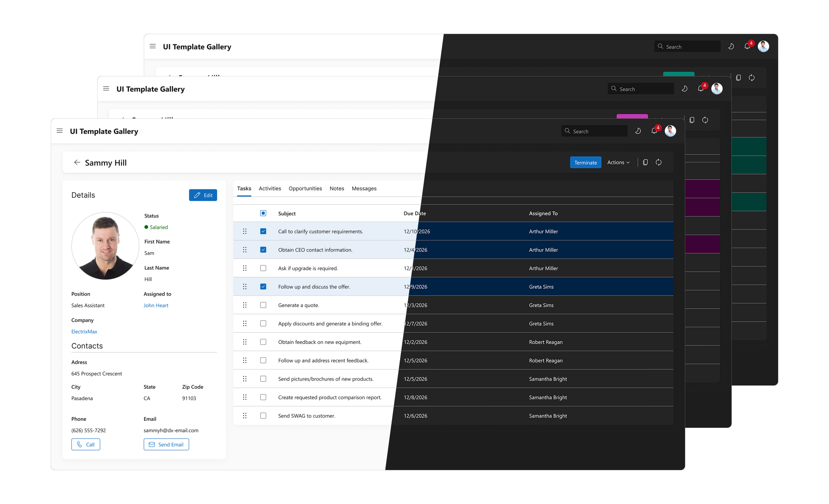This screenshot has width=829, height=504.
Task: Toggle moon theme icon in rearmost window
Action: (731, 47)
